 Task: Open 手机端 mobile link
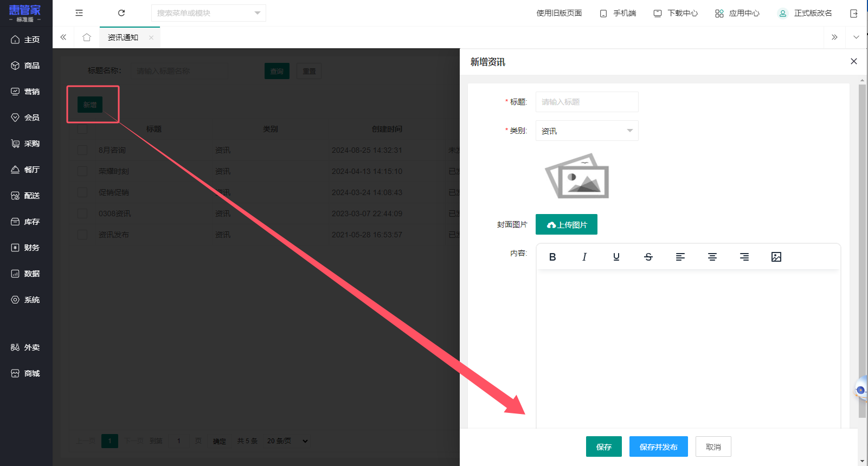(x=618, y=13)
